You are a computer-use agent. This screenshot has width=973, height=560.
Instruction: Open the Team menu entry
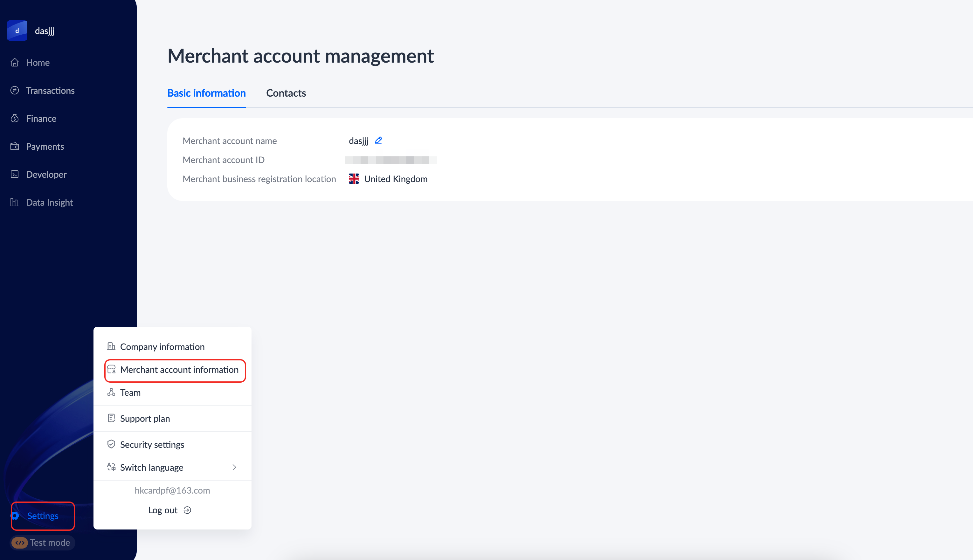130,393
